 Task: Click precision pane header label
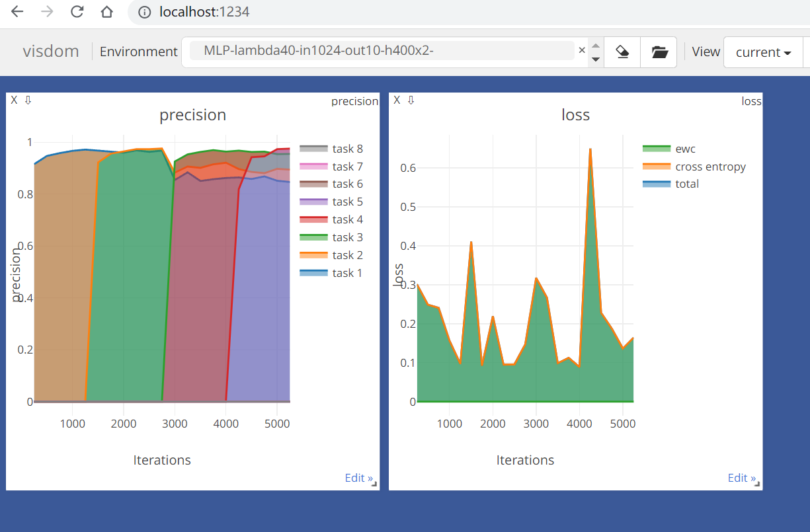coord(354,101)
